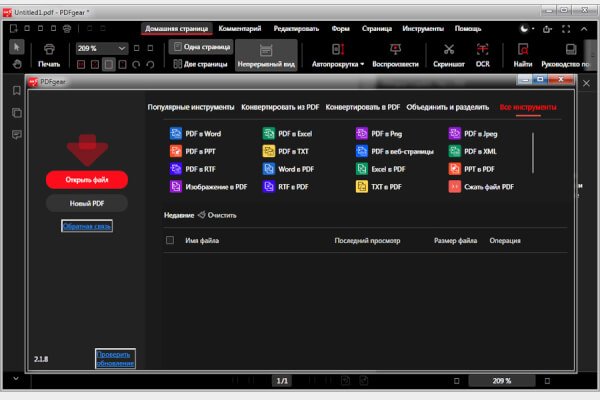Choose PDF в веб-страницы converter
The width and height of the screenshot is (600, 400).
coord(395,151)
